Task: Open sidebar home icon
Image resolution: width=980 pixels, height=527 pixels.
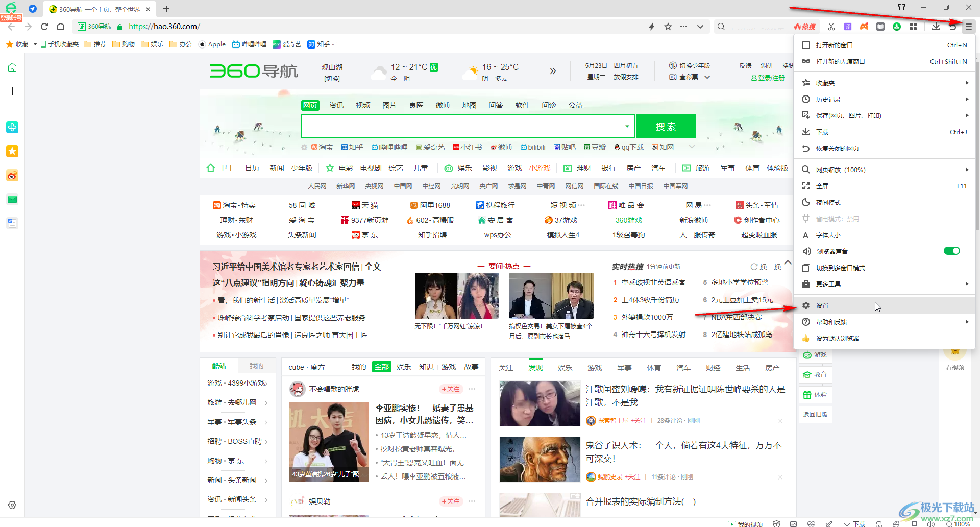Action: click(x=12, y=68)
